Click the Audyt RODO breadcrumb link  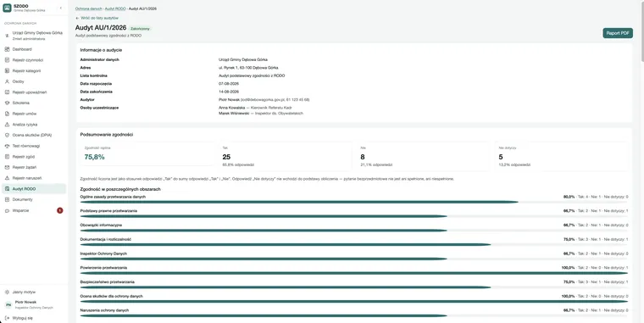[x=115, y=8]
